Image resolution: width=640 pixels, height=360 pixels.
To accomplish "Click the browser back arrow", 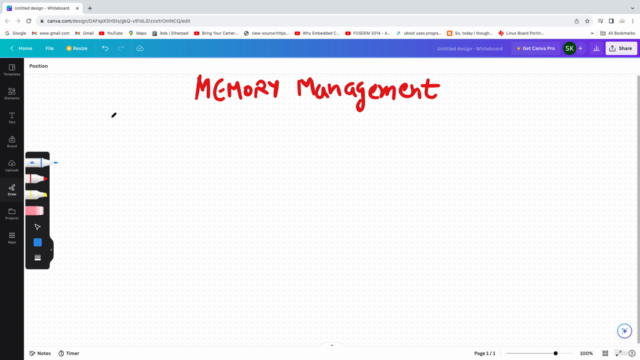I will coord(7,21).
